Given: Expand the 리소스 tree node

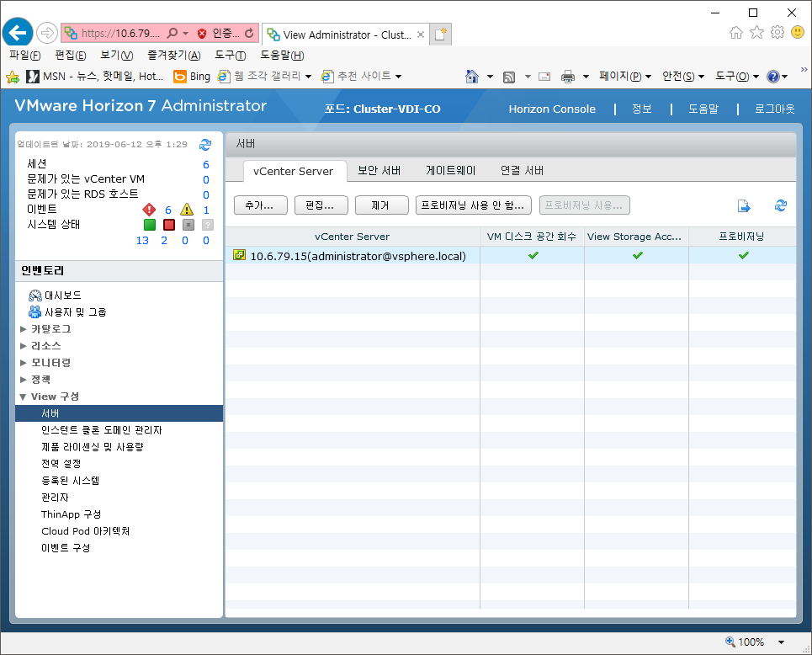Looking at the screenshot, I should [23, 346].
